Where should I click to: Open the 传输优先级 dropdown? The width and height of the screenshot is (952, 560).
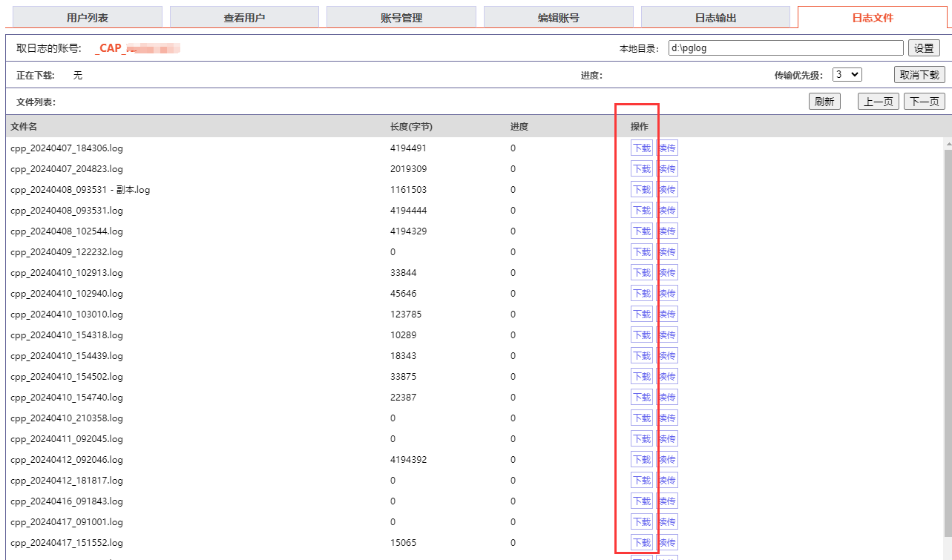tap(846, 75)
